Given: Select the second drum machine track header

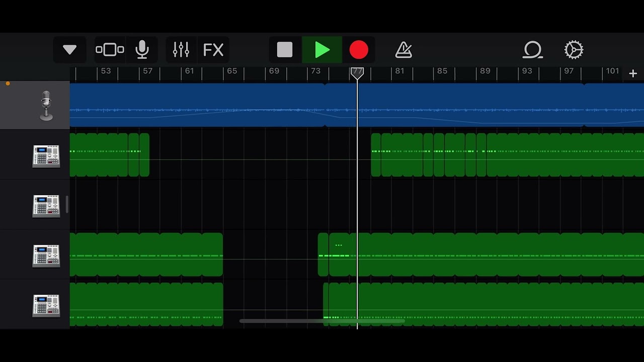Looking at the screenshot, I should pyautogui.click(x=35, y=206).
